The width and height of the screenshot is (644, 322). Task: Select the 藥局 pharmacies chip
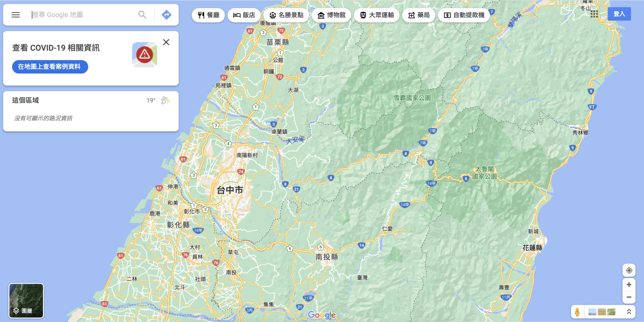[419, 15]
